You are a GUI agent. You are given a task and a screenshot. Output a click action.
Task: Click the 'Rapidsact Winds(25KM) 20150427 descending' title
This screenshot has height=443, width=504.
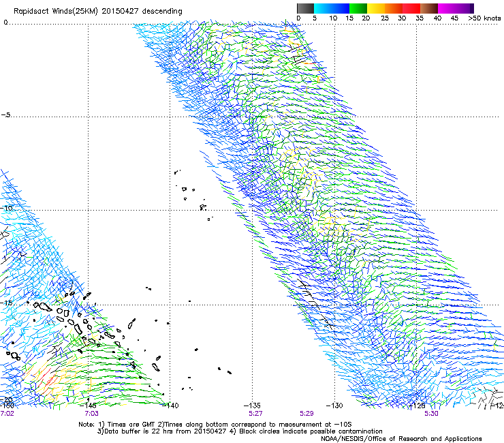point(97,12)
